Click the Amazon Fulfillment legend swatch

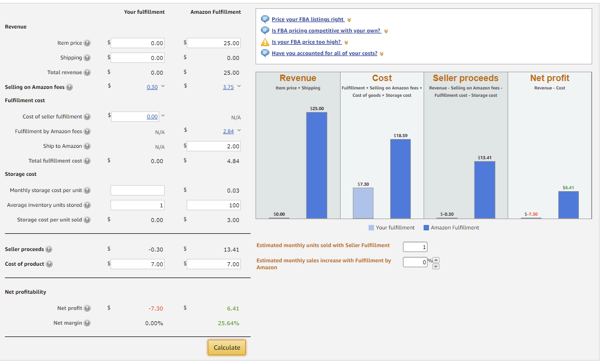click(426, 227)
